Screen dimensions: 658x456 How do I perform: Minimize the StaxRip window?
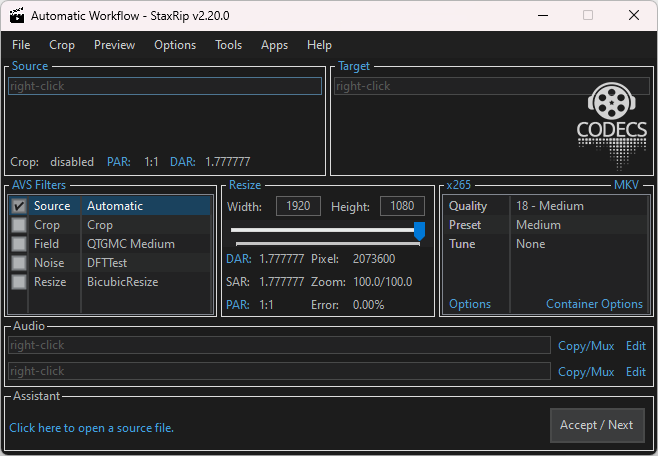pos(543,16)
